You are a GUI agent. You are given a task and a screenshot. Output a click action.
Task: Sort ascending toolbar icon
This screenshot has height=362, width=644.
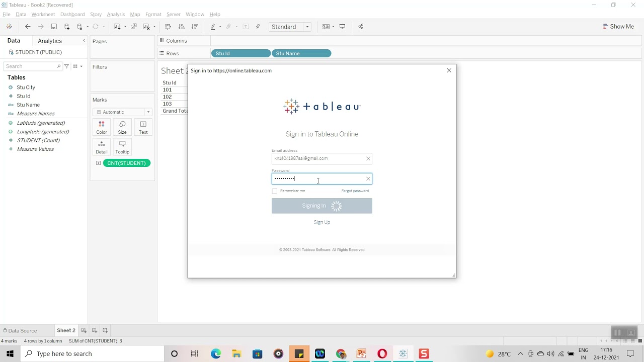coord(181,27)
